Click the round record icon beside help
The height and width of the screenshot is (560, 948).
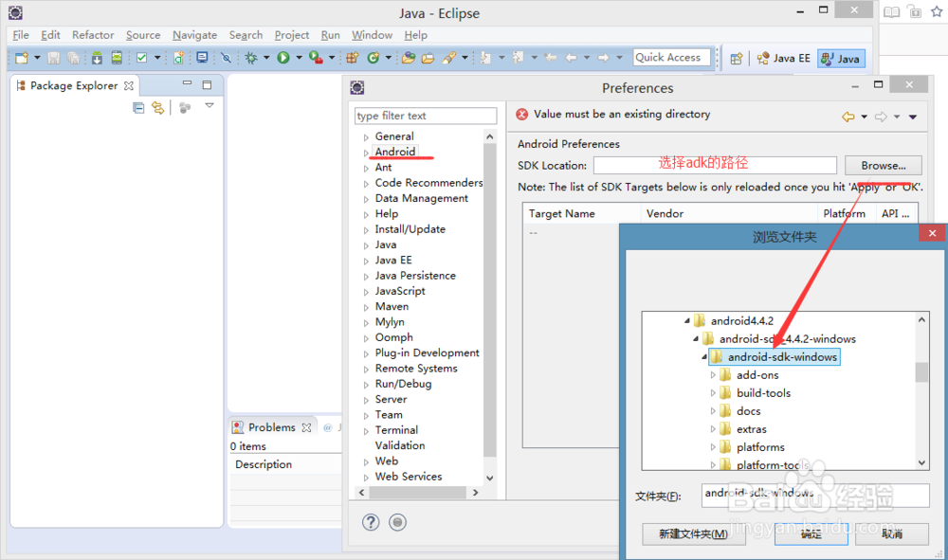coord(397,522)
